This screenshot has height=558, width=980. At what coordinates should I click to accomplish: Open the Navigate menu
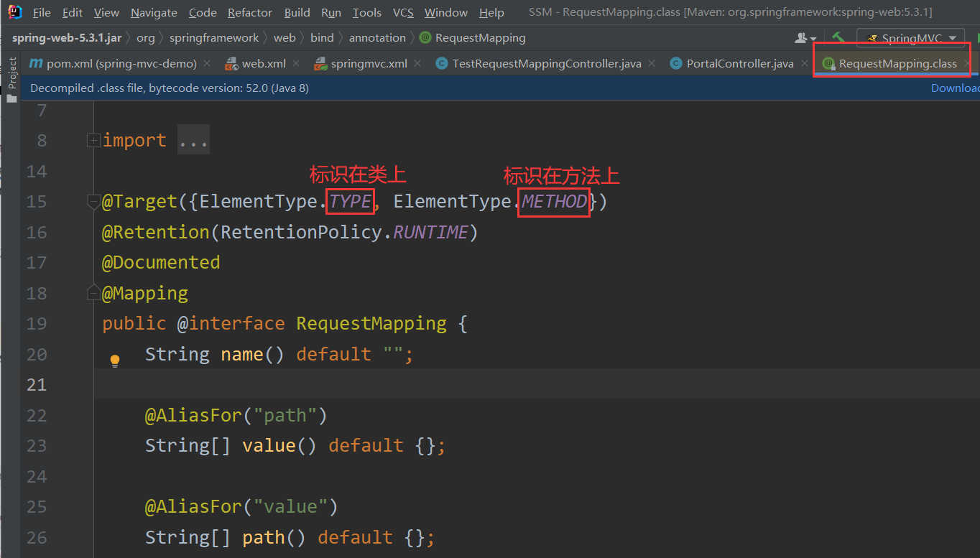coord(154,13)
